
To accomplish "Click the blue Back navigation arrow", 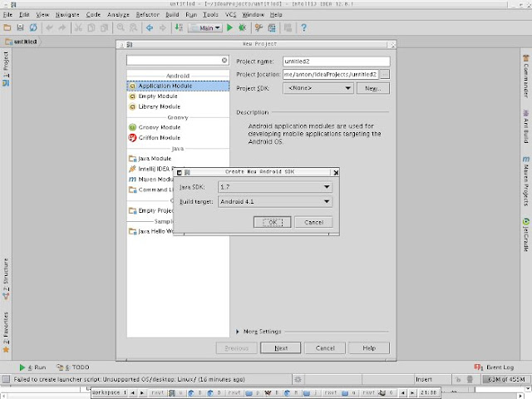I will [x=150, y=27].
